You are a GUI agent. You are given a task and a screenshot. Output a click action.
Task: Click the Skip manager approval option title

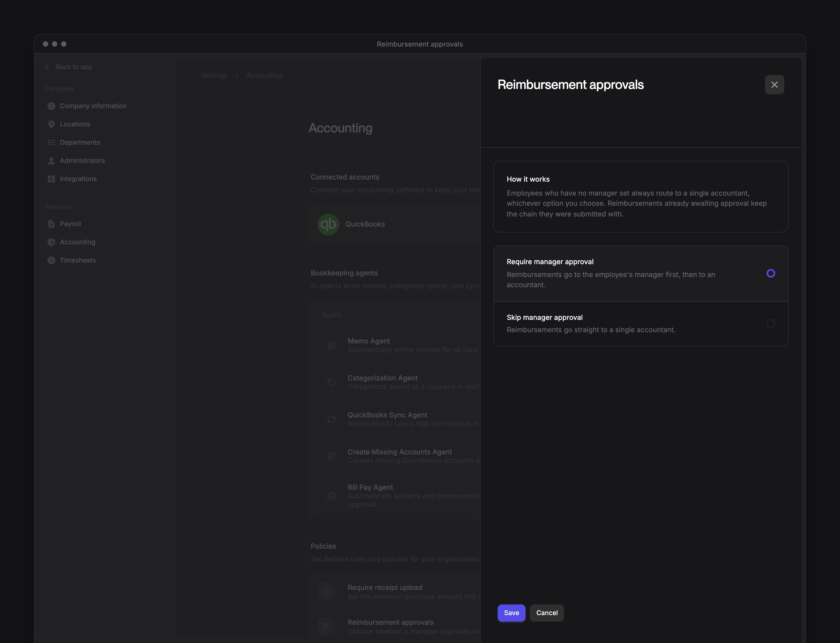[545, 318]
